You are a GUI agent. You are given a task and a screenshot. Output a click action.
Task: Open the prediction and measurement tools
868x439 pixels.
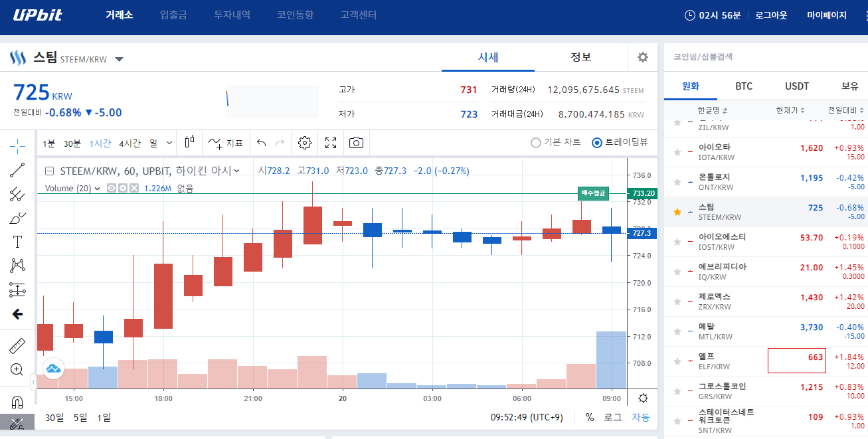[18, 290]
